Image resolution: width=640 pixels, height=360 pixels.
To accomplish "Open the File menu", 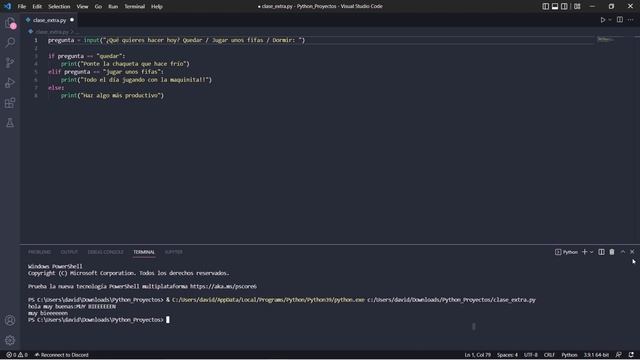I will [22, 7].
